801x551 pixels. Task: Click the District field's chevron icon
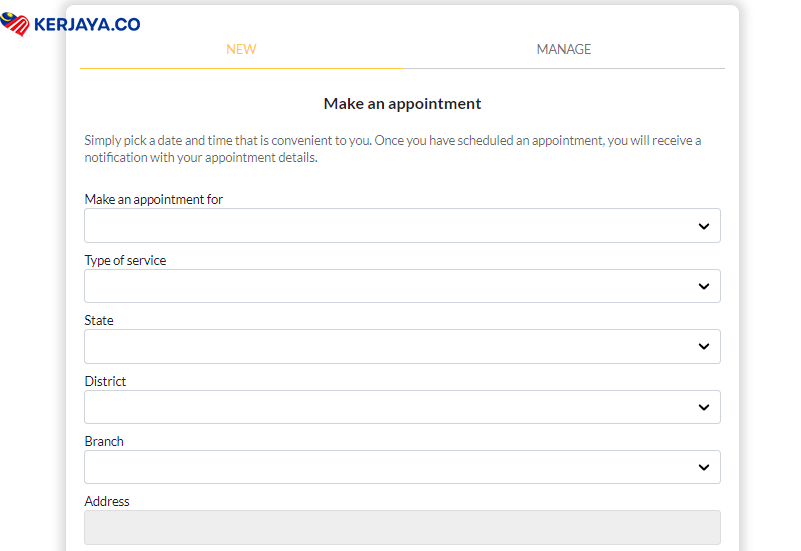pos(704,407)
